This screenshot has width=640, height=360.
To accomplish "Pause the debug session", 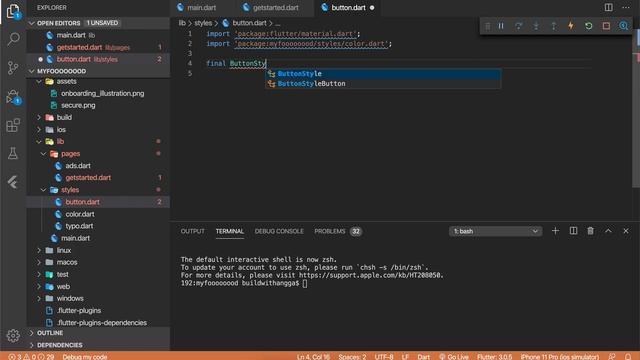I will 501,26.
